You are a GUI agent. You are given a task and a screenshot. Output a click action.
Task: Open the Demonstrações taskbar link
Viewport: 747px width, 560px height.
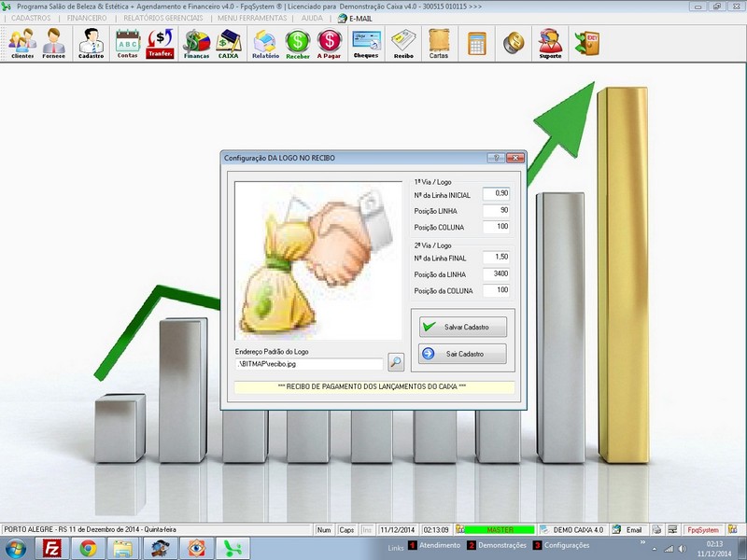tap(497, 545)
